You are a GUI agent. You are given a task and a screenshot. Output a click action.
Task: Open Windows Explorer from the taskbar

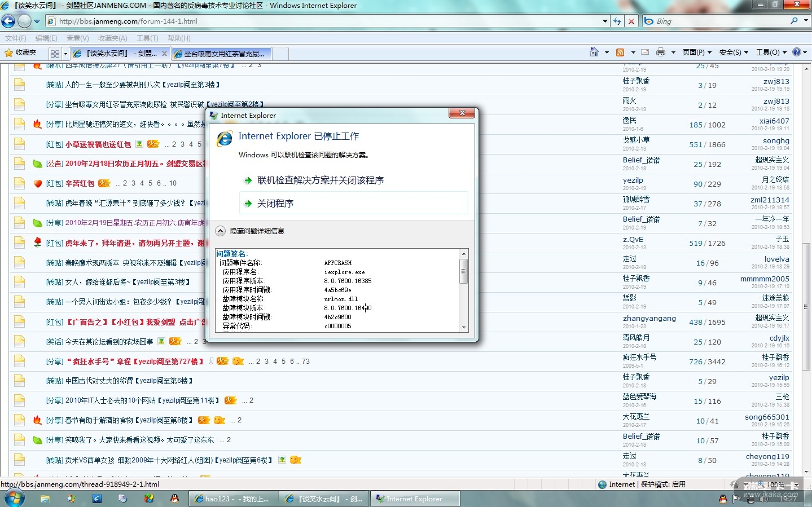click(45, 499)
